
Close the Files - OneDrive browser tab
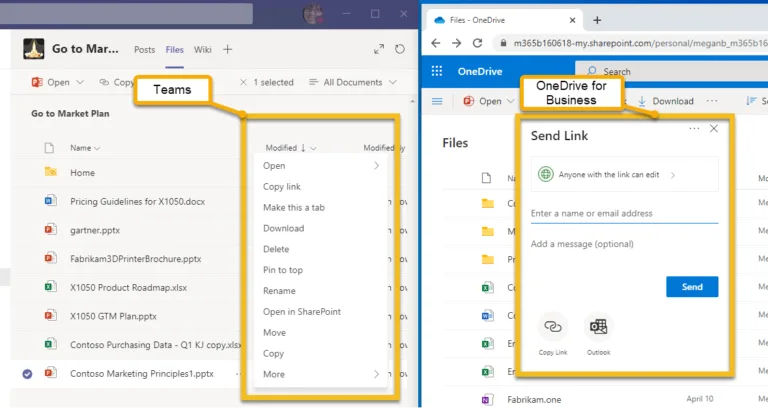[x=572, y=20]
